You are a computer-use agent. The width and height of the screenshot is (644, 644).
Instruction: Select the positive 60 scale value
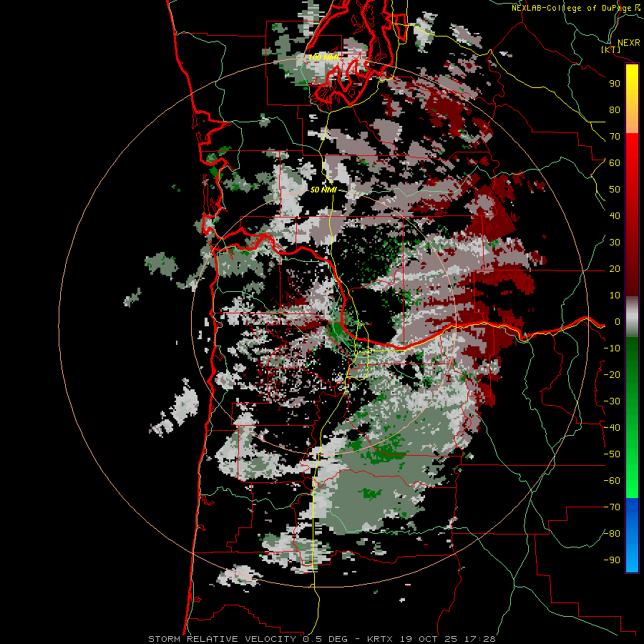615,163
